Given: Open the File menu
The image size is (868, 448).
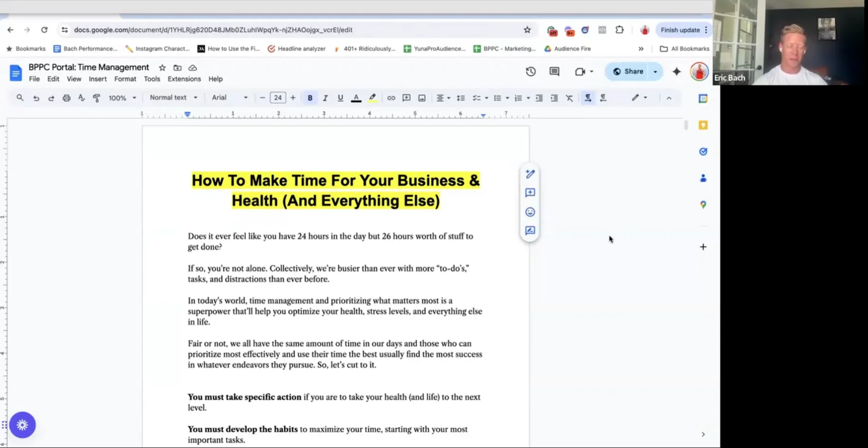Looking at the screenshot, I should (34, 79).
